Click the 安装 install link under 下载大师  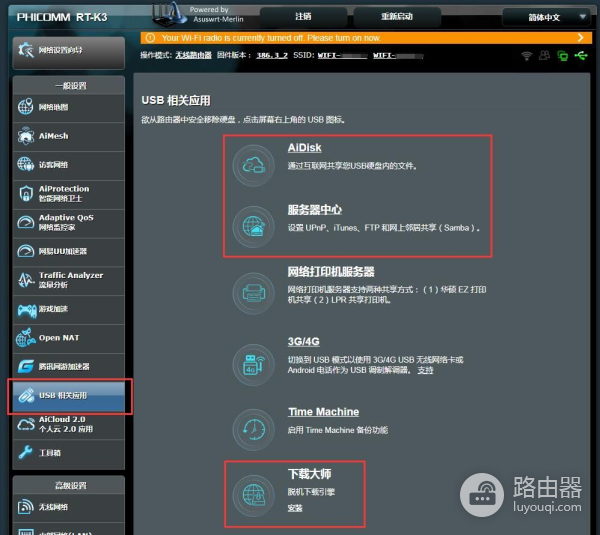[x=295, y=508]
